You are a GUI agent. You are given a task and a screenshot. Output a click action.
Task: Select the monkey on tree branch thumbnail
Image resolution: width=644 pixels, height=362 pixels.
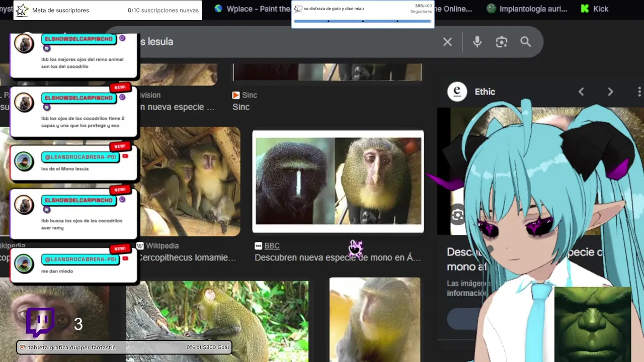217,321
